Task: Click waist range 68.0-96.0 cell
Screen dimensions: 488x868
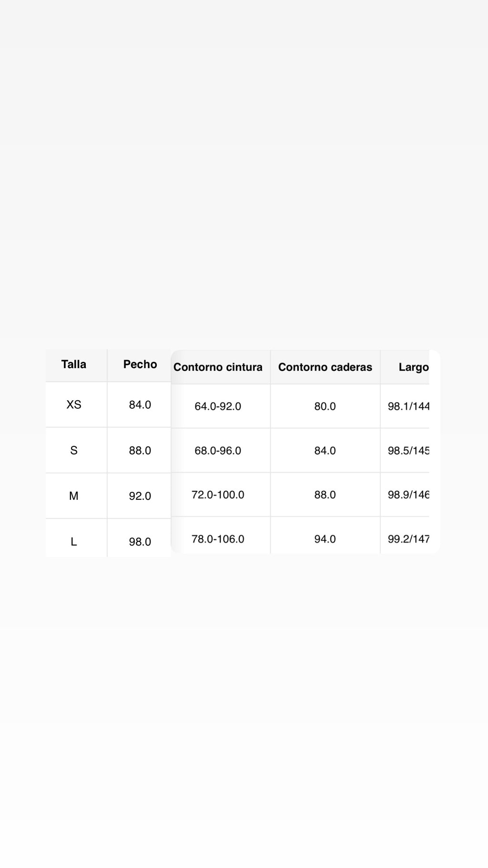Action: (x=218, y=451)
